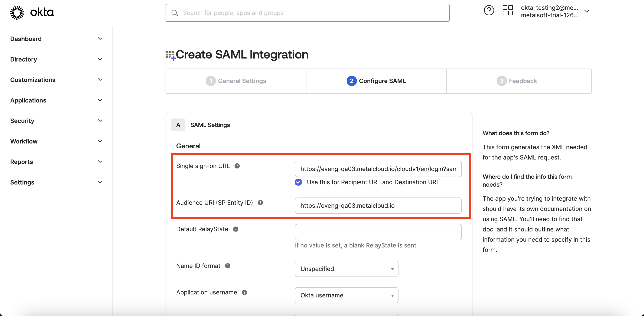Image resolution: width=644 pixels, height=316 pixels.
Task: Uncheck Use this for Recipient URL checkbox
Action: point(298,182)
